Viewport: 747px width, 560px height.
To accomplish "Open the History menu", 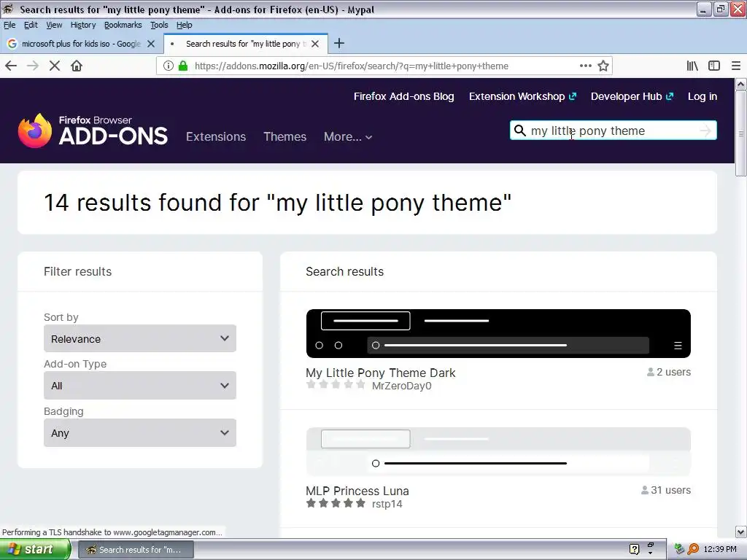I will pos(83,25).
